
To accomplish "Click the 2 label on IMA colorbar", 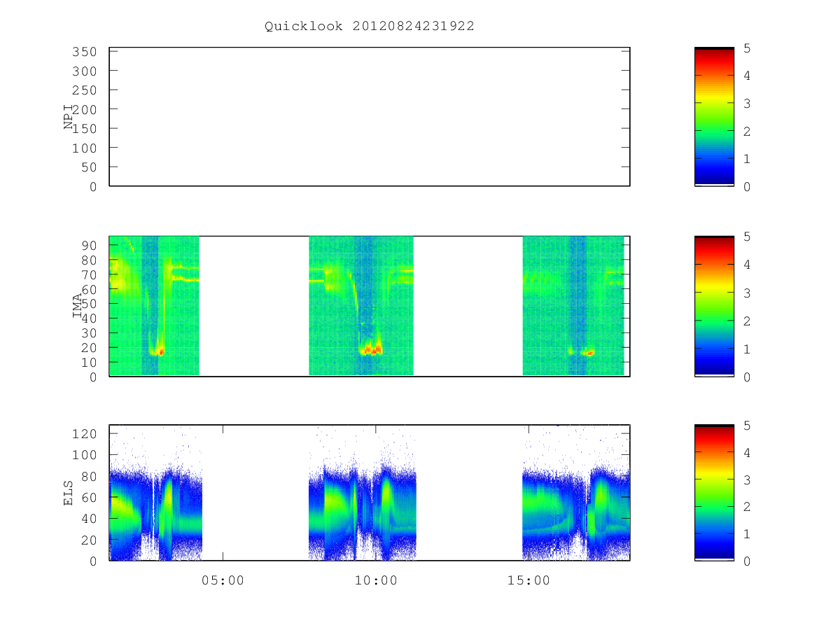I will pyautogui.click(x=747, y=321).
